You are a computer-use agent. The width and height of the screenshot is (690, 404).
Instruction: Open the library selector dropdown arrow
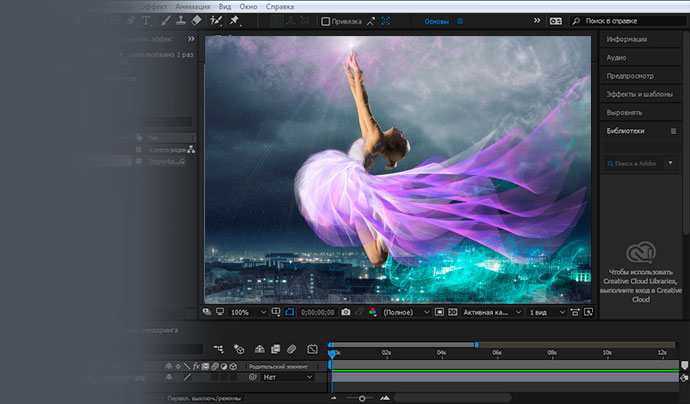click(x=670, y=163)
